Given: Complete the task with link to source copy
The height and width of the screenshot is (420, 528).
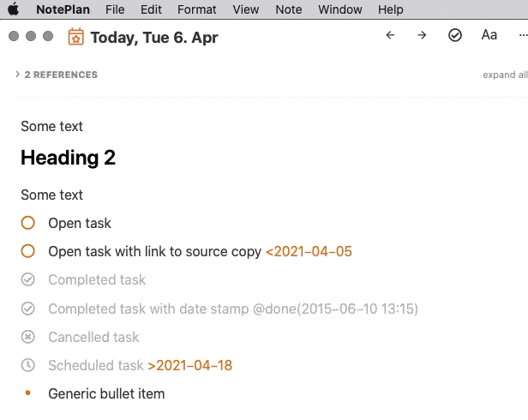Looking at the screenshot, I should [x=28, y=251].
